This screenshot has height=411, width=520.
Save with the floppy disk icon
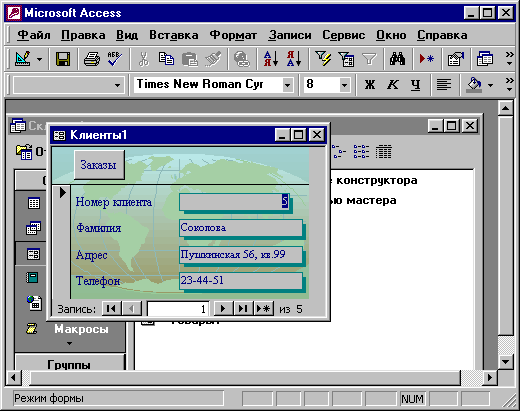click(x=63, y=59)
